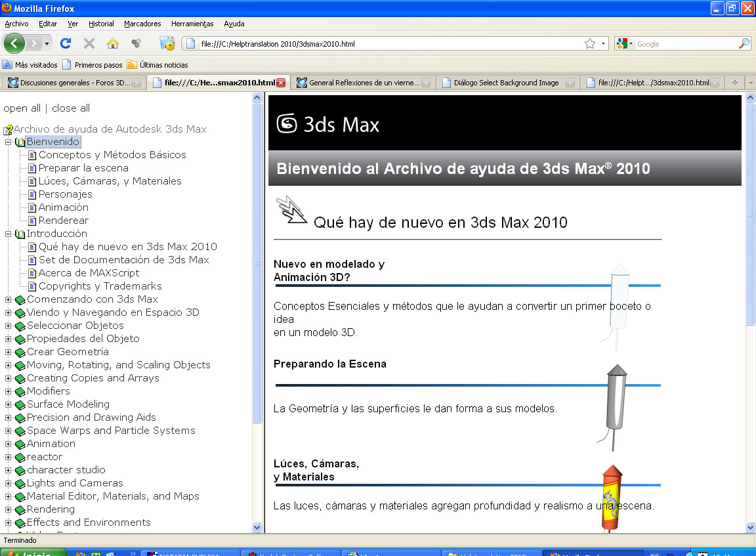Click the arrow icon beside Qué hay de nuevo
The image size is (756, 556).
click(x=291, y=210)
